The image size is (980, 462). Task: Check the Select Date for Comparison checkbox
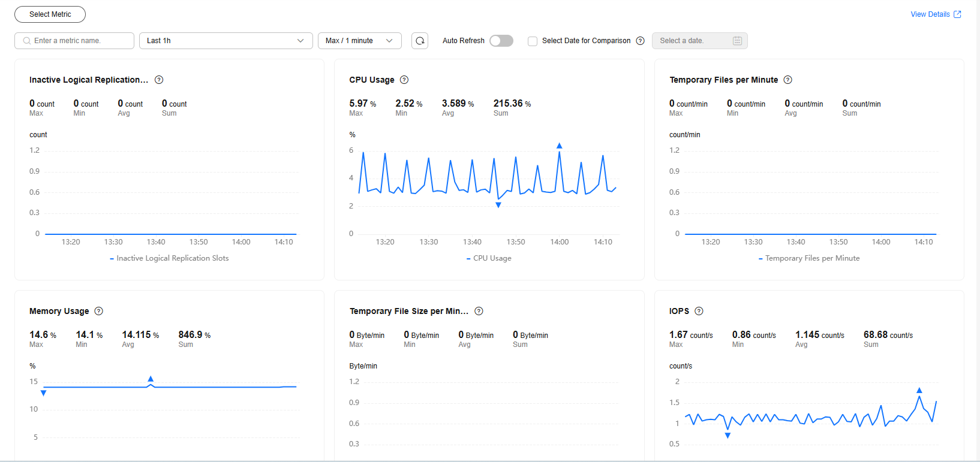[533, 41]
